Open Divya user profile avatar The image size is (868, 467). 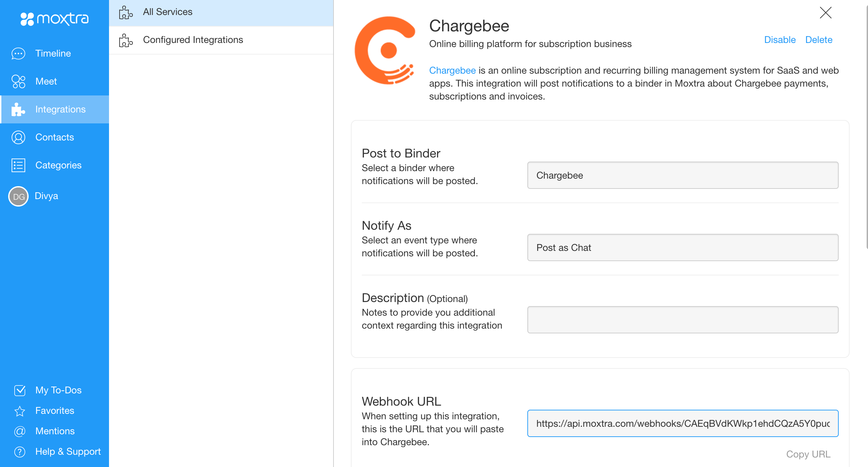(x=18, y=196)
